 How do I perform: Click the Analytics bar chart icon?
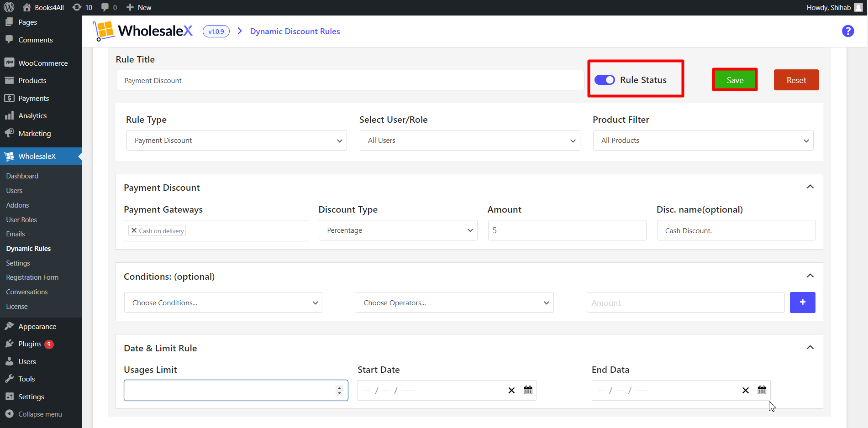[x=9, y=115]
